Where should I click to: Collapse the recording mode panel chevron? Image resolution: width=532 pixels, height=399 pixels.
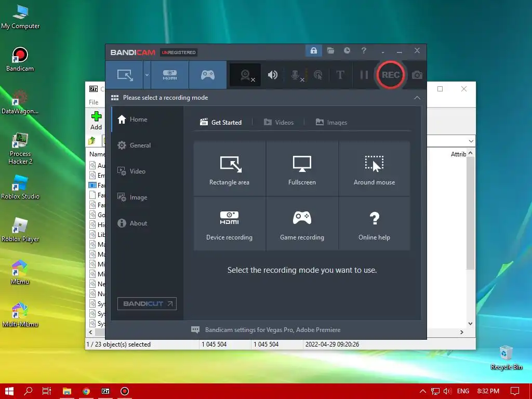417,98
